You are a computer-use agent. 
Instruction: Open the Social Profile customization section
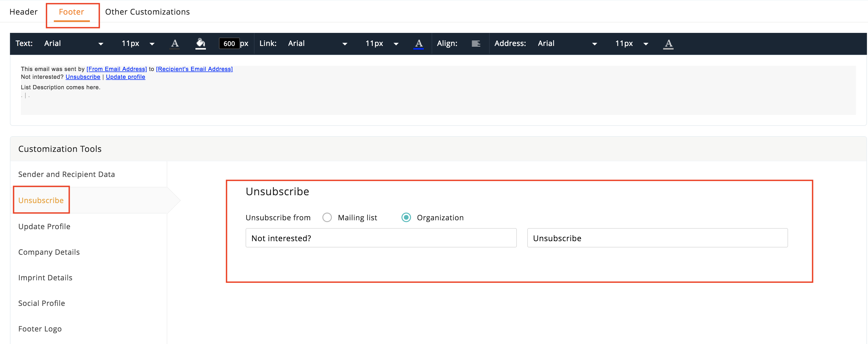[42, 303]
